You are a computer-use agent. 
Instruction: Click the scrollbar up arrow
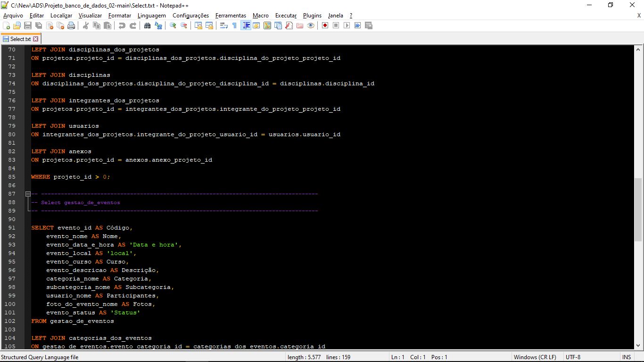638,49
